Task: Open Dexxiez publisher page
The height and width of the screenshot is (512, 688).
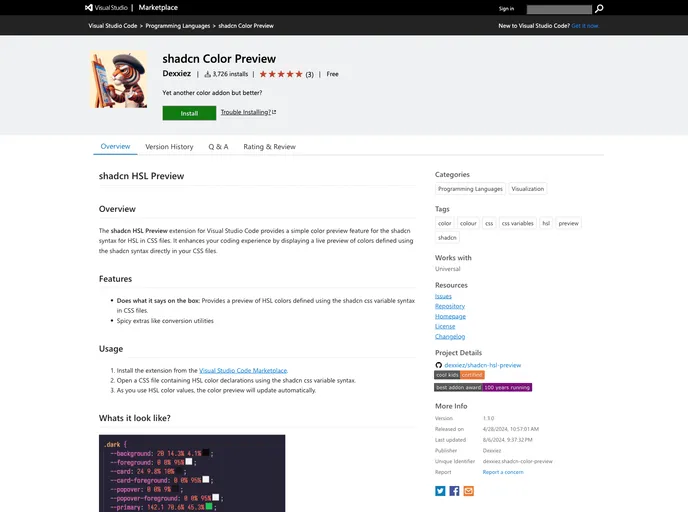Action: coord(176,74)
